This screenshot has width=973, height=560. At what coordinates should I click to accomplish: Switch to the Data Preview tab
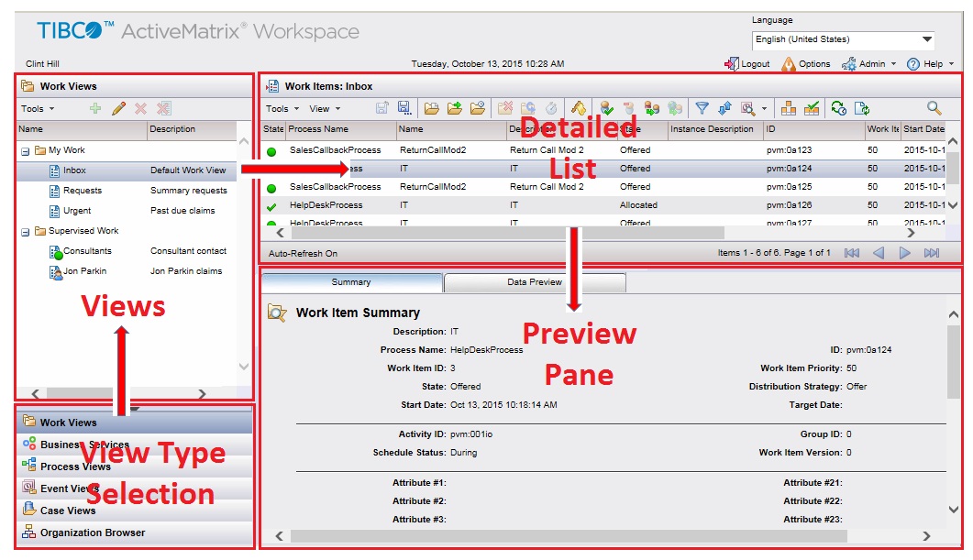point(535,282)
